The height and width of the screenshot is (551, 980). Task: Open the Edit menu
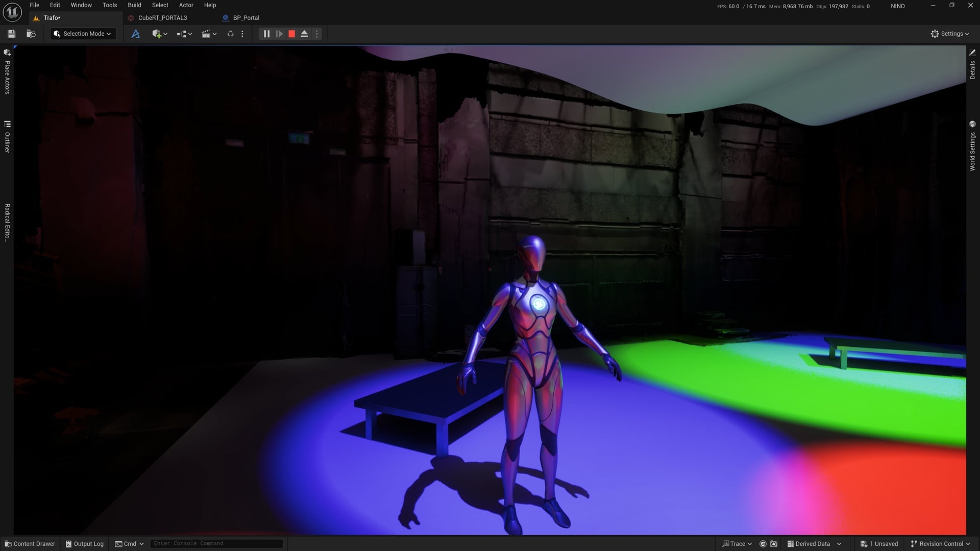[x=55, y=5]
